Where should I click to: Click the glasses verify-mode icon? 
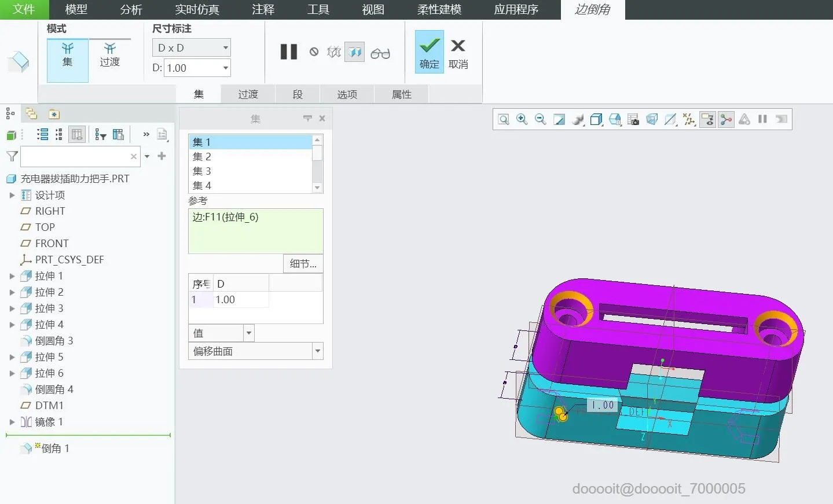(380, 53)
